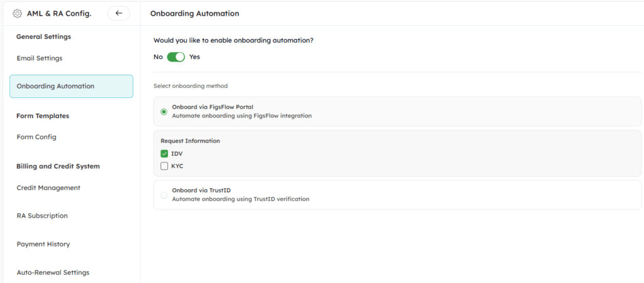The width and height of the screenshot is (644, 283).
Task: Toggle the onboarding automation switch
Action: 176,57
